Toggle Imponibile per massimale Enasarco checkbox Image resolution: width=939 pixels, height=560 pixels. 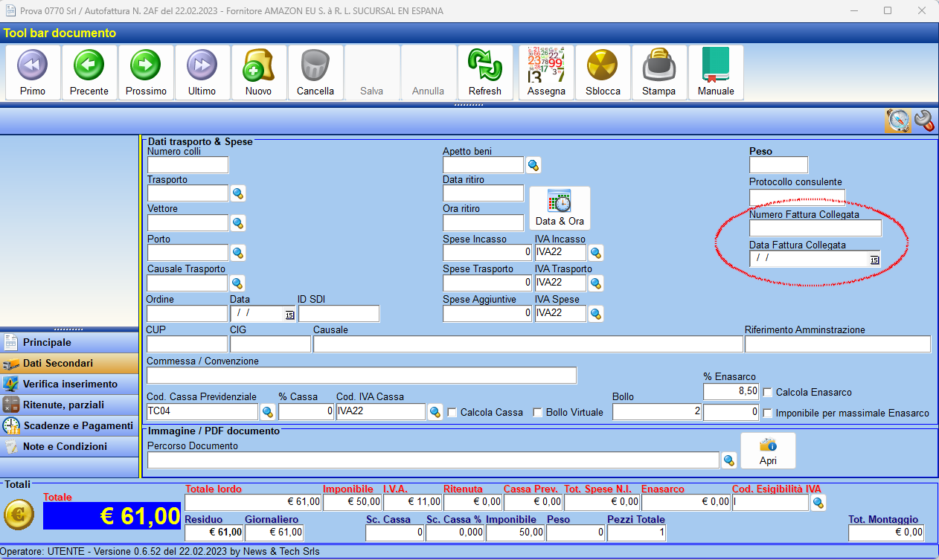point(768,413)
